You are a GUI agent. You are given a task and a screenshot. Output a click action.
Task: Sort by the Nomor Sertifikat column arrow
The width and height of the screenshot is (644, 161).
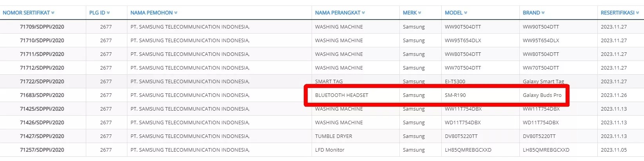click(x=53, y=13)
